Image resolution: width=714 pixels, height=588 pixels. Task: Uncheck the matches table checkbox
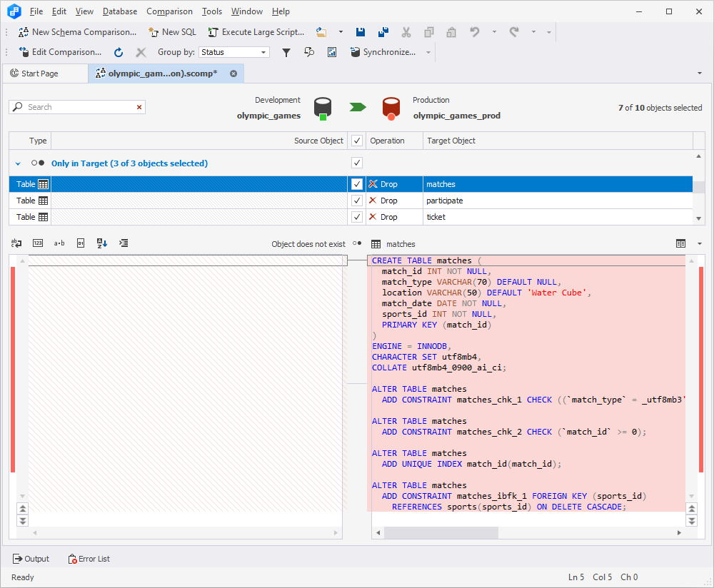pos(357,184)
